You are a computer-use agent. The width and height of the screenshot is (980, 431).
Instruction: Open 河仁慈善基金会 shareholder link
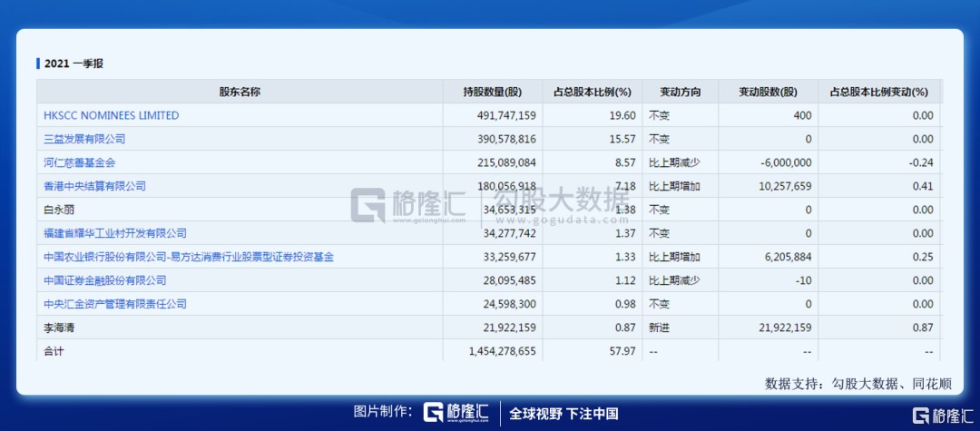tap(79, 162)
